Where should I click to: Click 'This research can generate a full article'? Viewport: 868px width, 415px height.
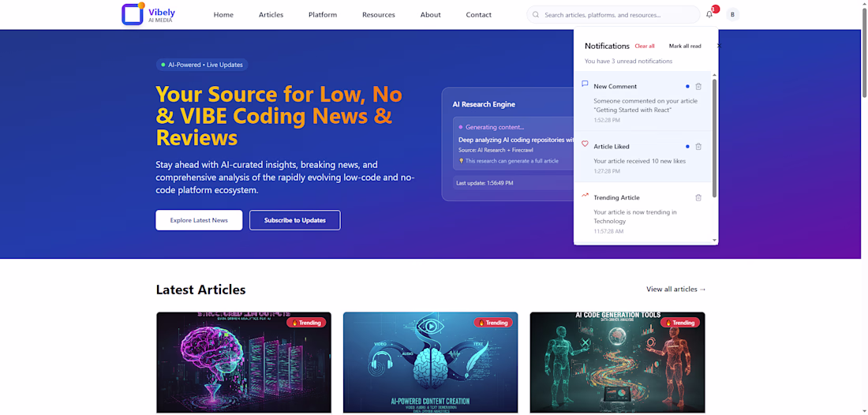[511, 161]
